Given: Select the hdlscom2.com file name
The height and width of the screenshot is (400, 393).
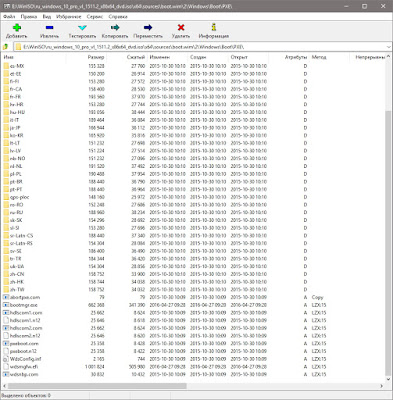Looking at the screenshot, I should click(x=26, y=328).
